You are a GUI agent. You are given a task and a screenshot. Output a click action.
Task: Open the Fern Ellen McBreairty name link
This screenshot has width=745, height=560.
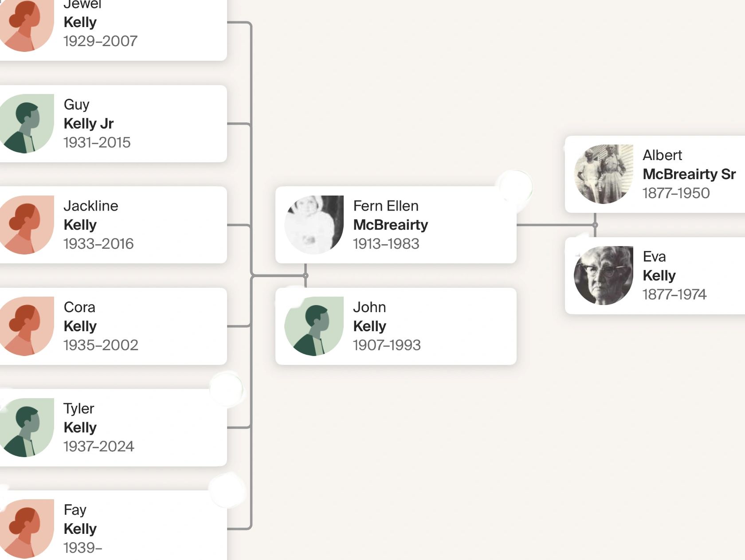coord(390,215)
